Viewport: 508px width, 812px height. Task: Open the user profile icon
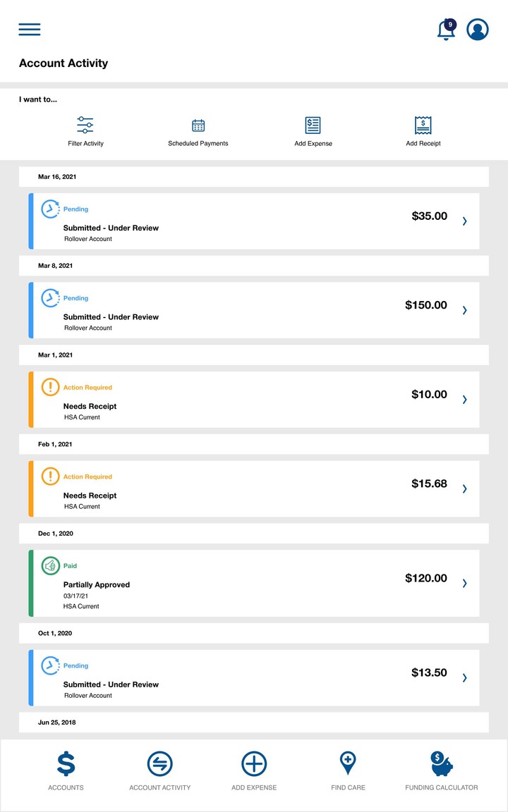[x=477, y=30]
